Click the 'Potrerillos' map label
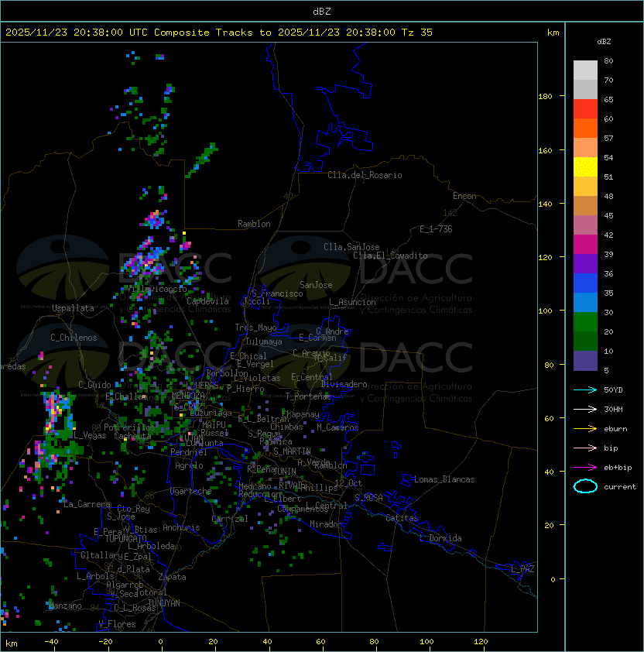 pos(129,427)
